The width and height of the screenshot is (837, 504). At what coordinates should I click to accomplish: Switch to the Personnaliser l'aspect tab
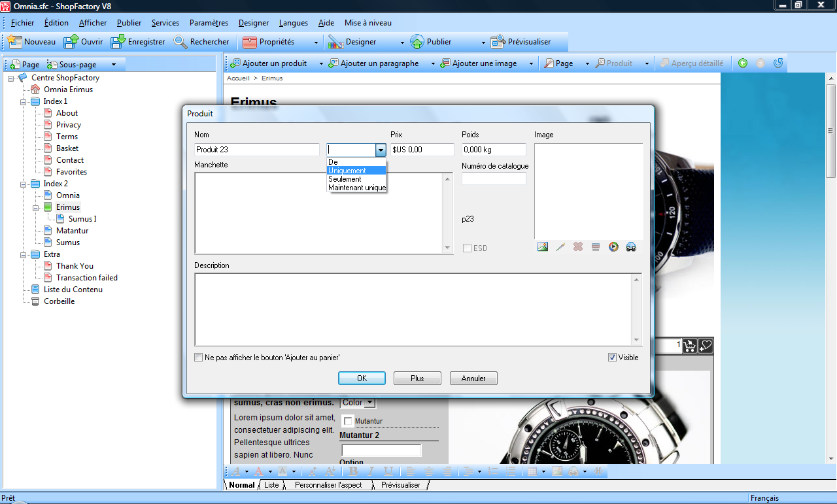pos(328,485)
